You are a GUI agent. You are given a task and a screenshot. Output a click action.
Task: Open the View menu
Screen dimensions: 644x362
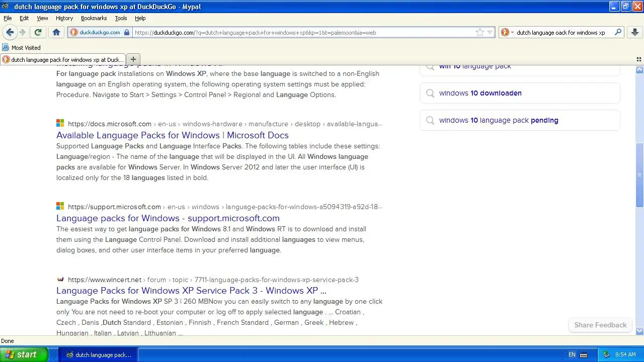[x=42, y=18]
